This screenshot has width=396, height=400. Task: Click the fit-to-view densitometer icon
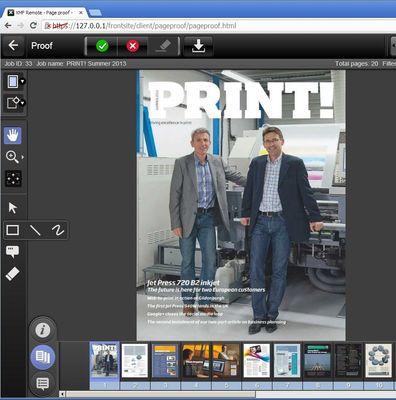[13, 178]
